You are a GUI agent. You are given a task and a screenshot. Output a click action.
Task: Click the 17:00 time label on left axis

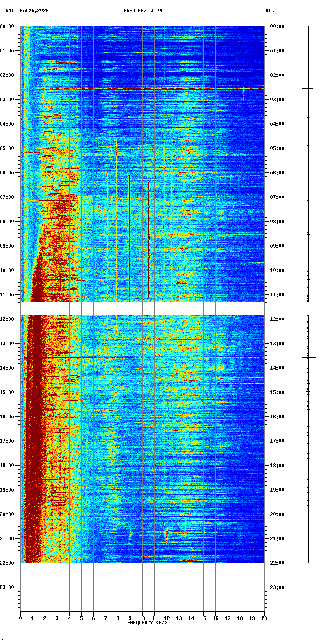7,441
